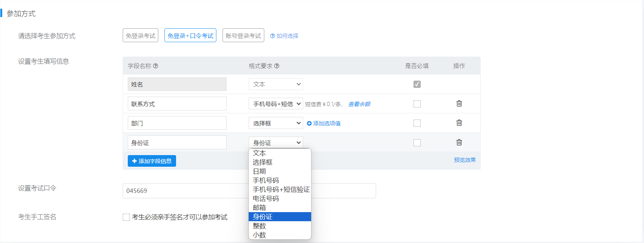Mark 联系方式 as required

(417, 104)
